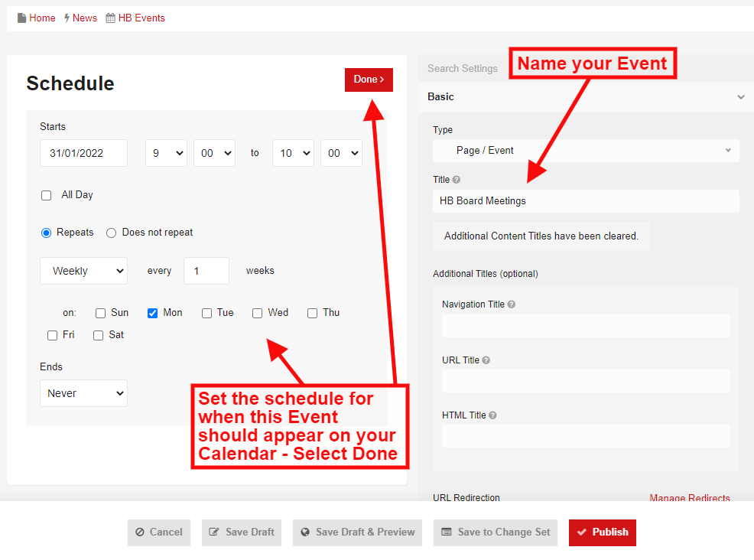This screenshot has width=754, height=560.
Task: Click the lightning icon beside News
Action: 67,18
